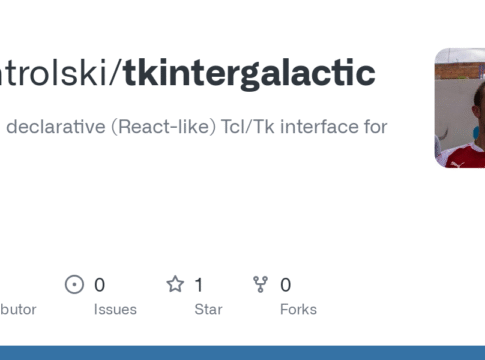Select the Issues label text

pyautogui.click(x=115, y=309)
